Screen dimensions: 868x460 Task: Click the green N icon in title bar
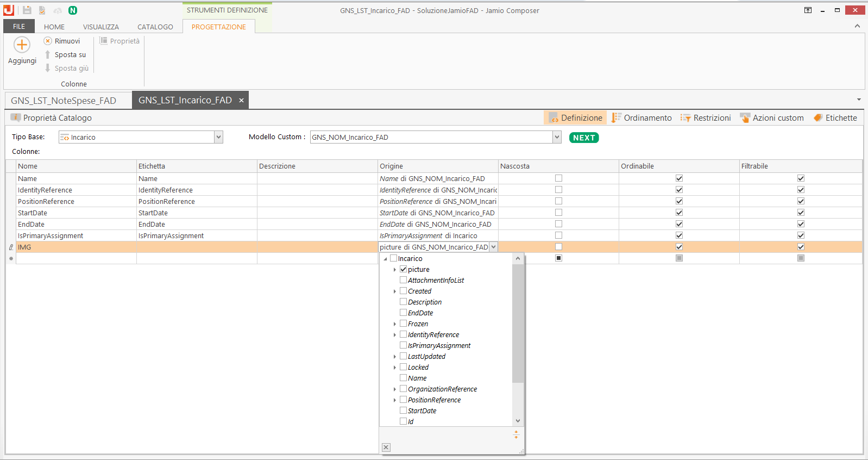[73, 10]
